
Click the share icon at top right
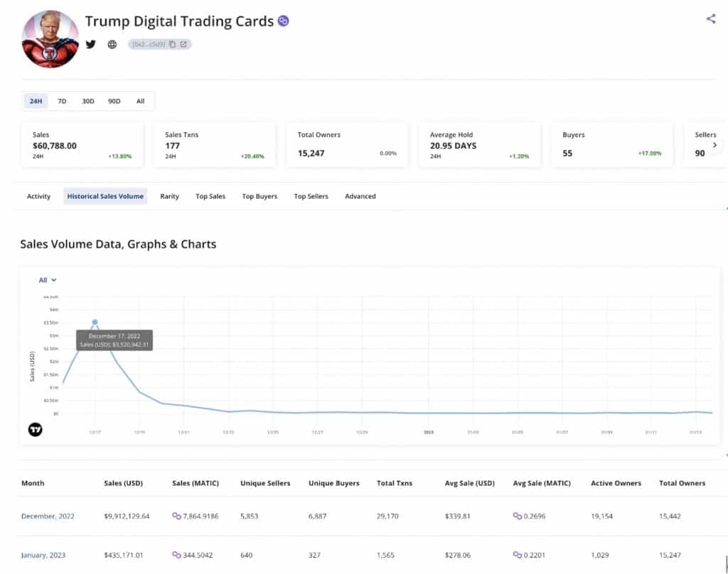coord(711,18)
